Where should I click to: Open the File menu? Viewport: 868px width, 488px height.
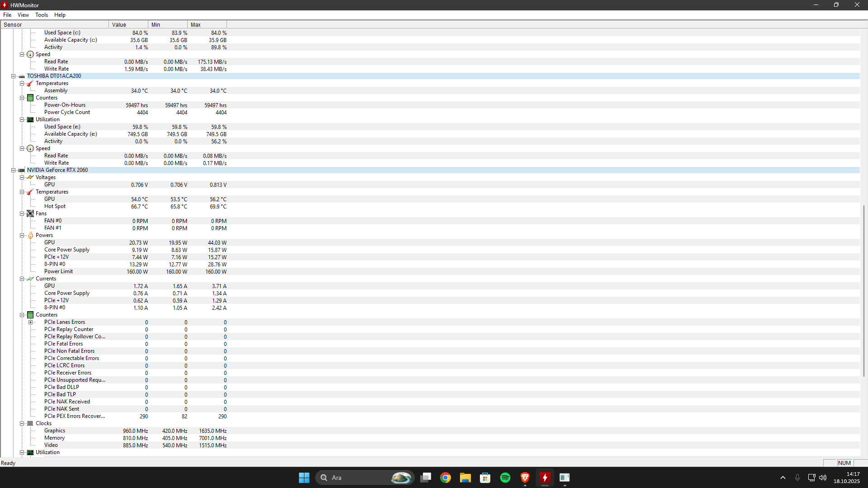7,15
